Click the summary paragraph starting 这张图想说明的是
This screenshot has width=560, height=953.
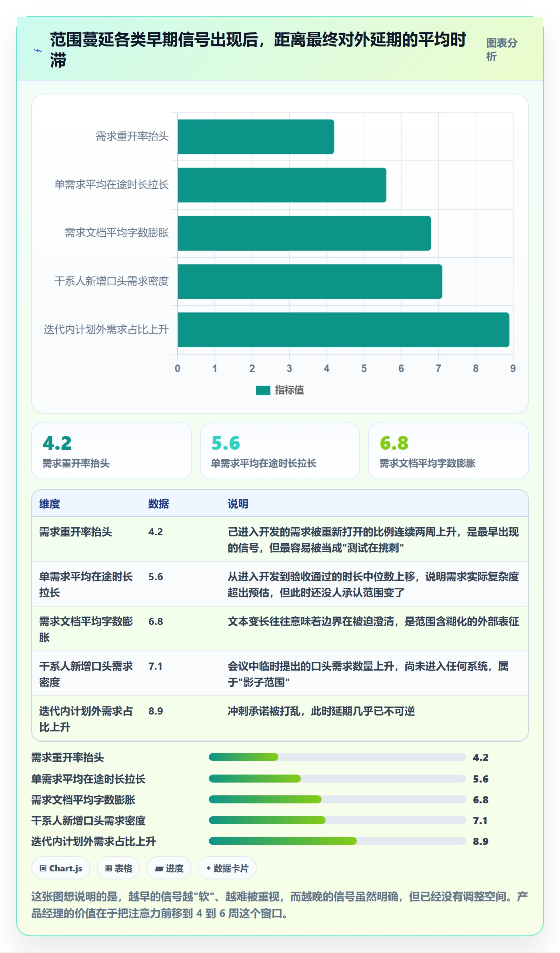tap(280, 905)
